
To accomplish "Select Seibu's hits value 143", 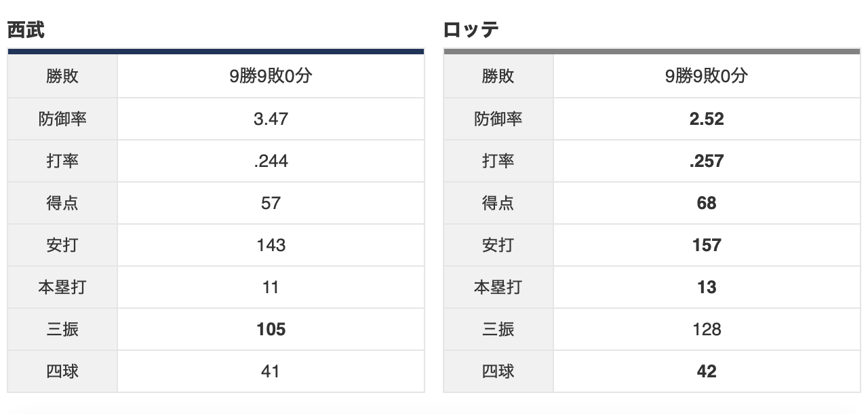I will 271,245.
